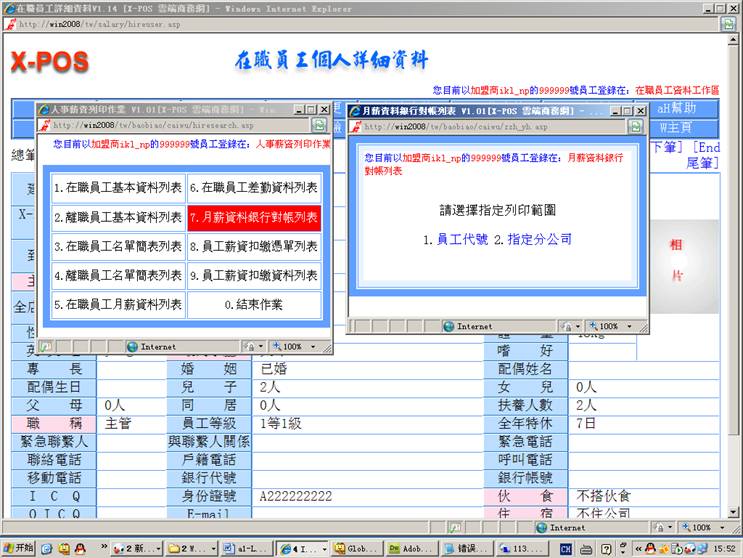This screenshot has width=743, height=558.
Task: Click Internet zone icon in main status bar
Action: tap(540, 527)
